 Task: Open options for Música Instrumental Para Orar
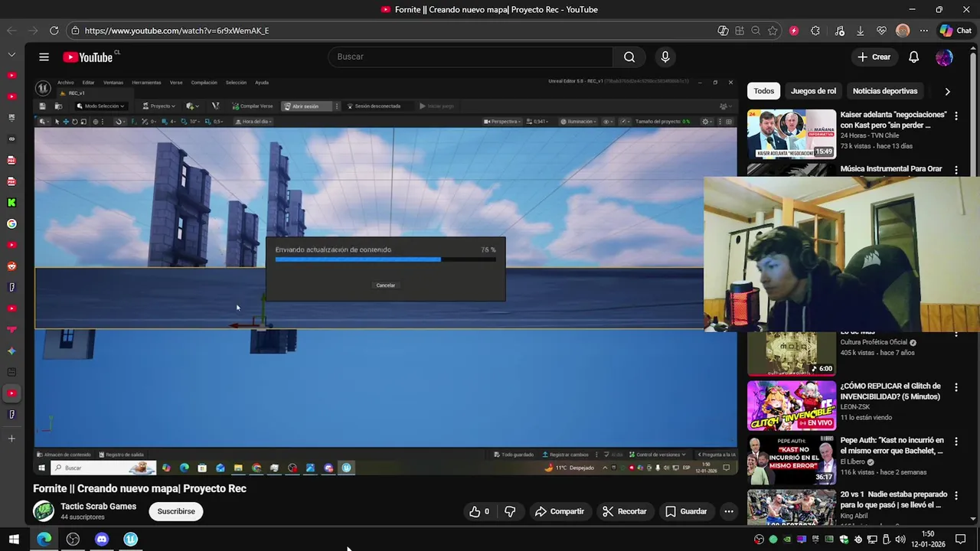[955, 170]
